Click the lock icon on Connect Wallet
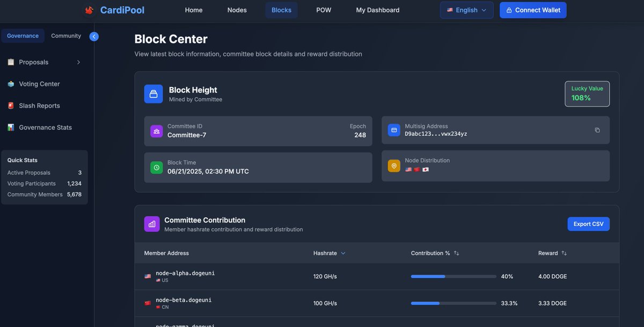 point(509,10)
